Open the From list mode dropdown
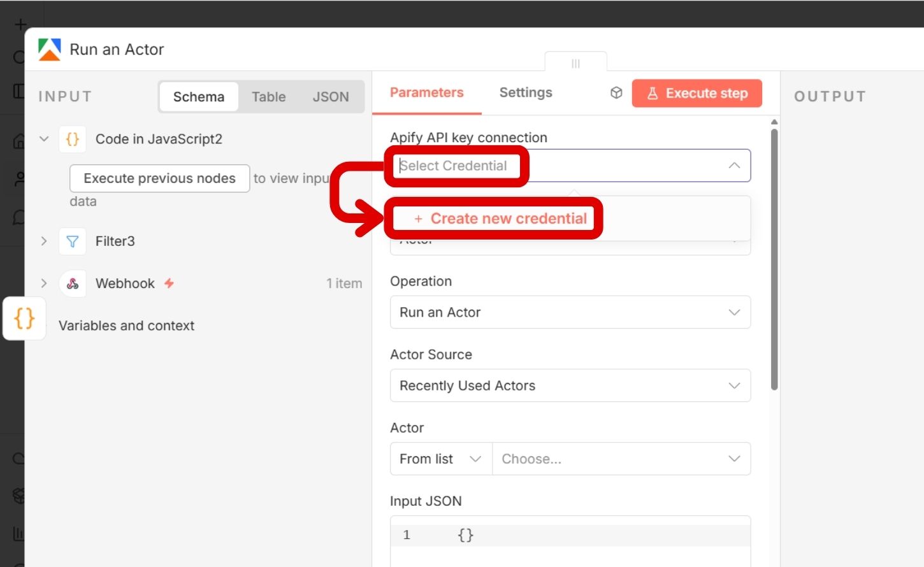 pyautogui.click(x=440, y=459)
